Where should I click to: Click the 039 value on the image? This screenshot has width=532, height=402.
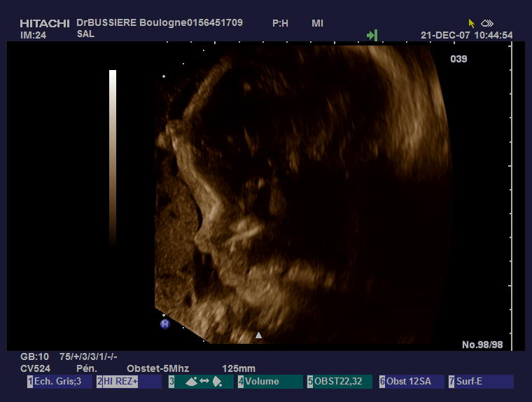coord(458,59)
